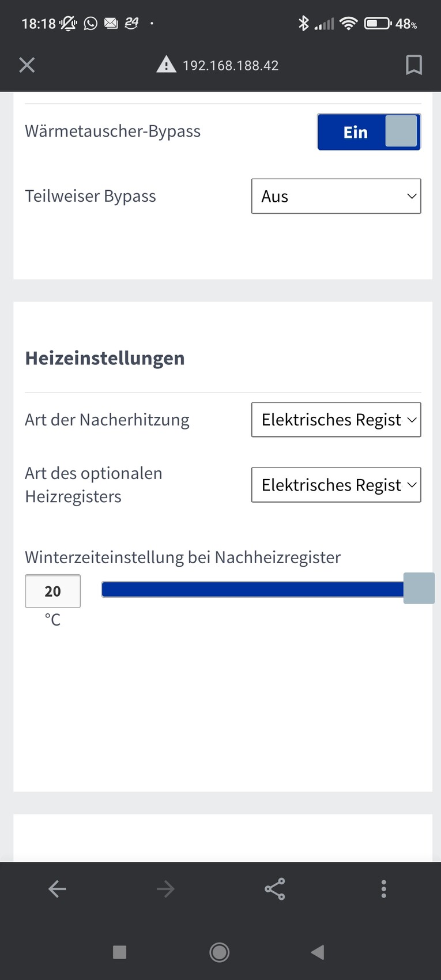This screenshot has height=980, width=441.
Task: Tap the insecure connection warning triangle
Action: pyautogui.click(x=167, y=65)
